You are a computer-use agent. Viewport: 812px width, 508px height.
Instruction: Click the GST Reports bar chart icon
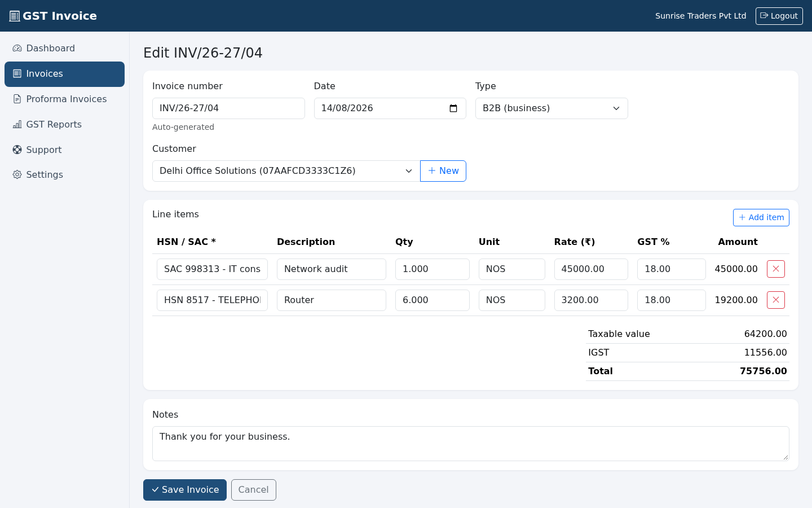17,125
